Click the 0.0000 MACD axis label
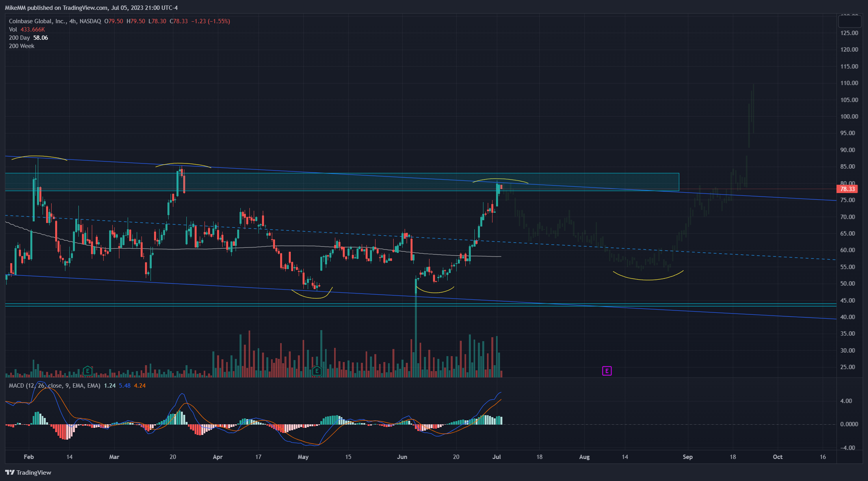 (849, 424)
